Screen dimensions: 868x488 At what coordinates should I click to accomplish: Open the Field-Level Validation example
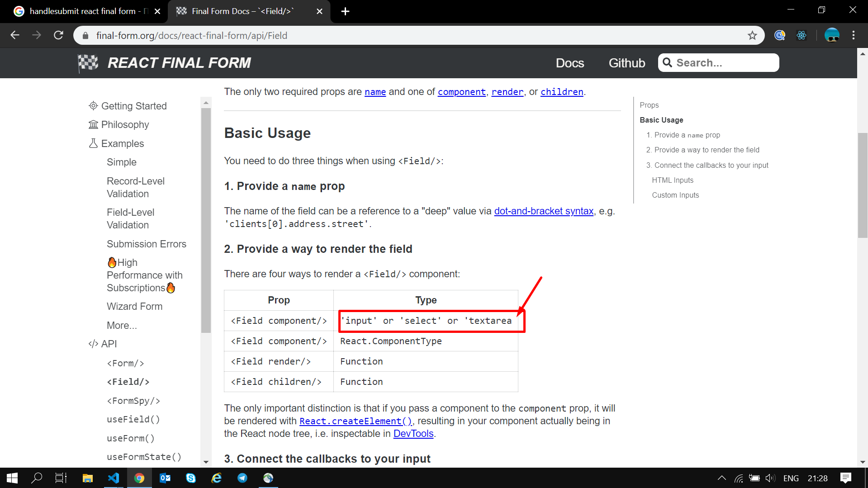tap(131, 218)
